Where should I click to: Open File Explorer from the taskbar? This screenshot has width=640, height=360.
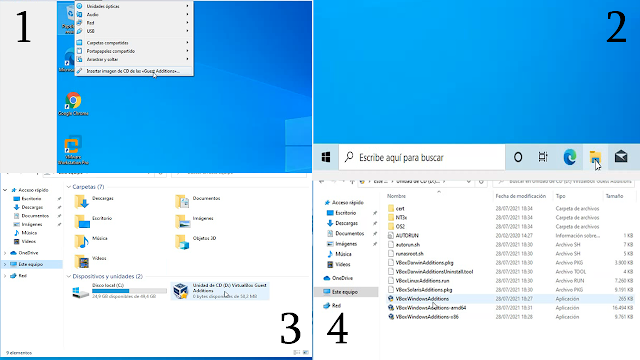tap(595, 157)
